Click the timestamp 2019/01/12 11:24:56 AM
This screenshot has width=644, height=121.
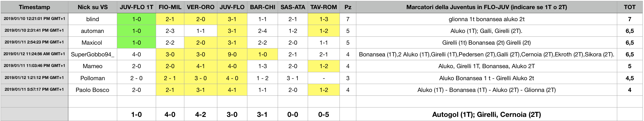point(34,54)
